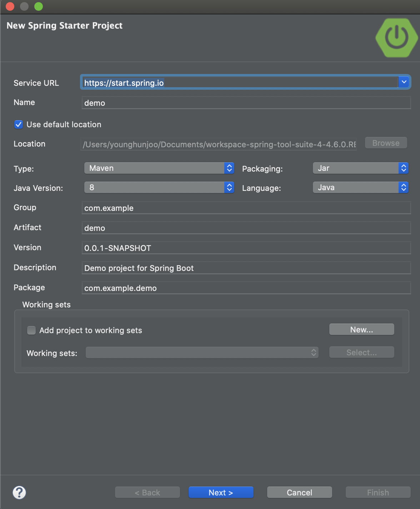Click the Location path field
Screen dimensions: 420x509
(219, 144)
